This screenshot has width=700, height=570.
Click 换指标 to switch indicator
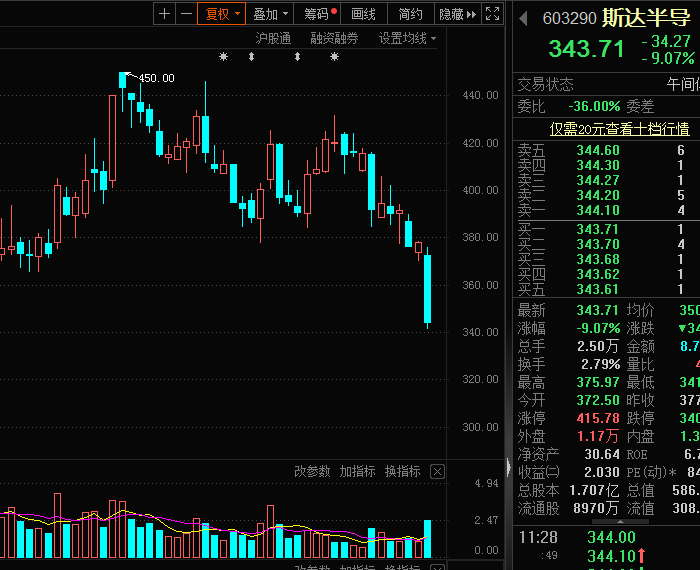click(x=402, y=471)
